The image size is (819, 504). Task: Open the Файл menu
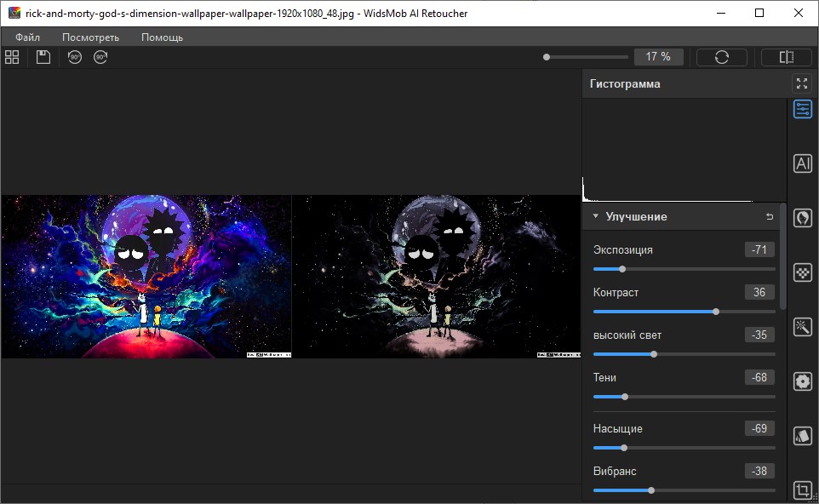click(x=27, y=37)
